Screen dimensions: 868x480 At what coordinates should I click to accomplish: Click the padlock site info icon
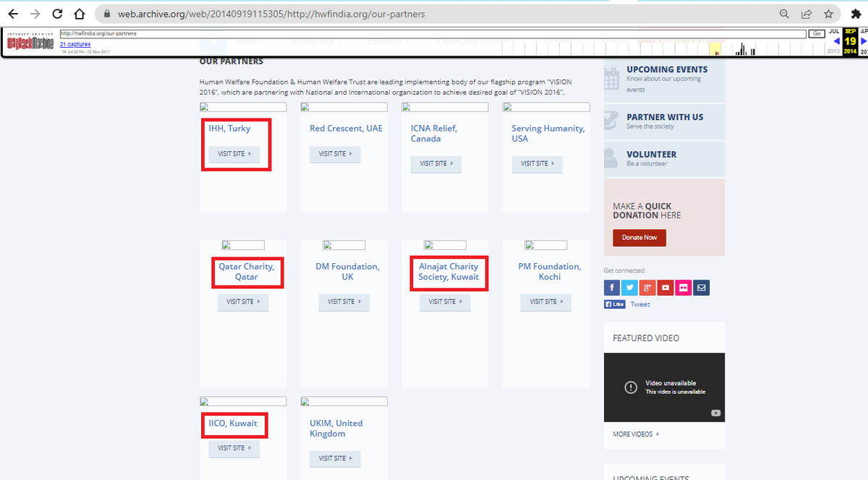(107, 14)
